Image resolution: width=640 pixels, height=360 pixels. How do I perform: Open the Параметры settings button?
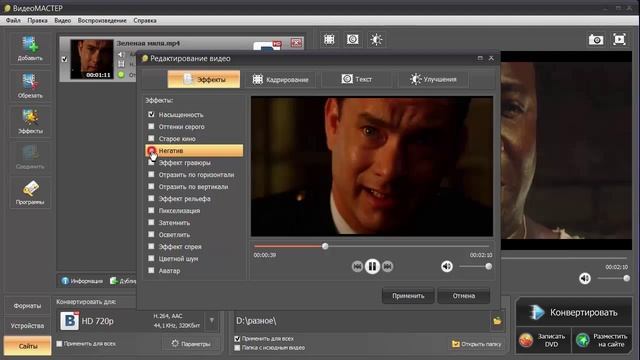point(191,344)
